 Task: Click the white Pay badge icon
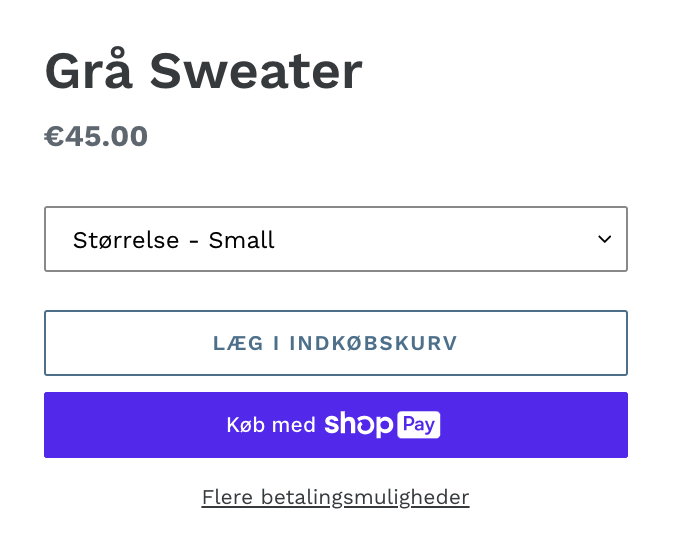click(x=419, y=425)
